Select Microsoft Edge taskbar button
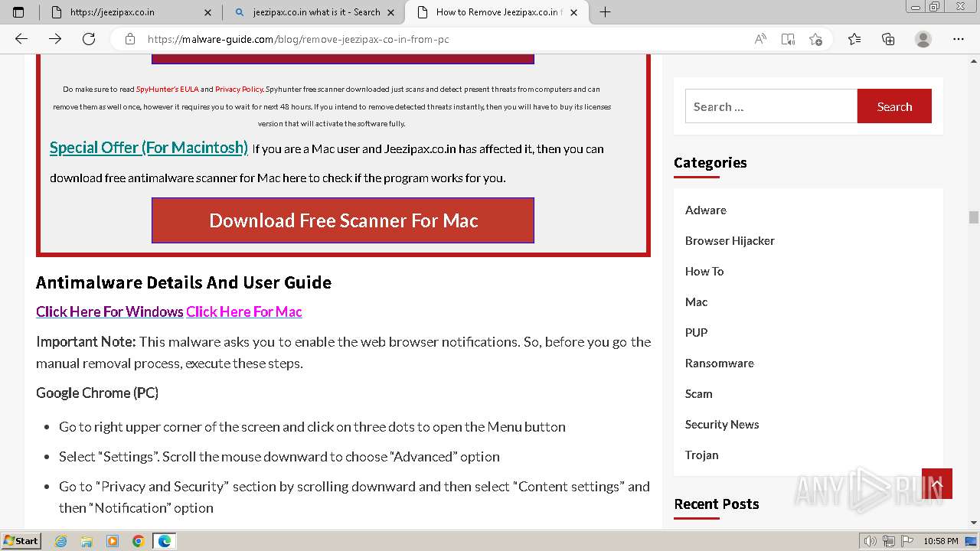 coord(164,541)
